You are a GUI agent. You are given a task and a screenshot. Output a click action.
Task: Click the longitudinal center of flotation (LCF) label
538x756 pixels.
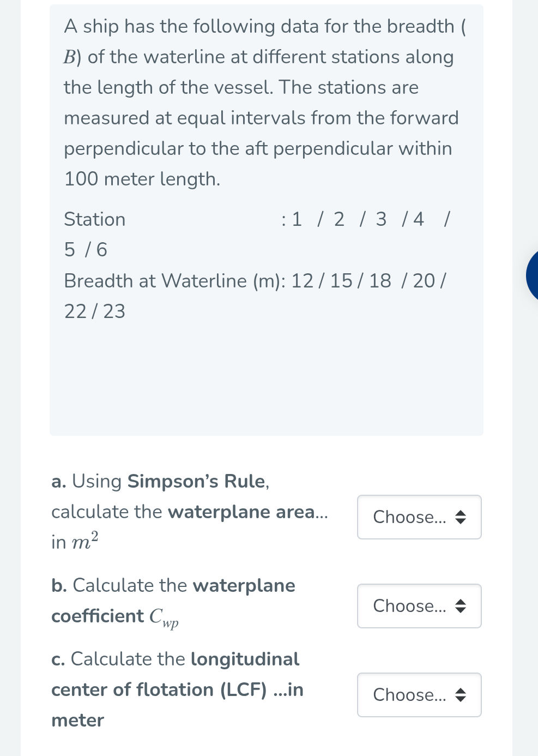(x=177, y=689)
